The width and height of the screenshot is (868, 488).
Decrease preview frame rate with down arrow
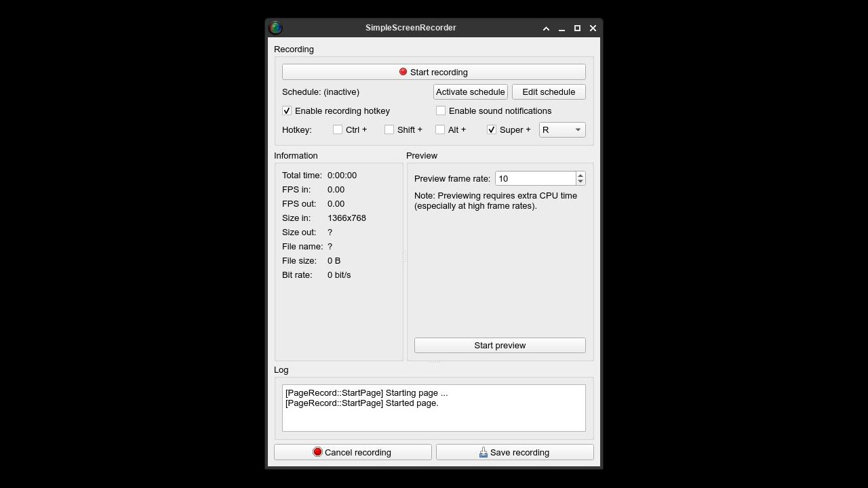pos(580,182)
